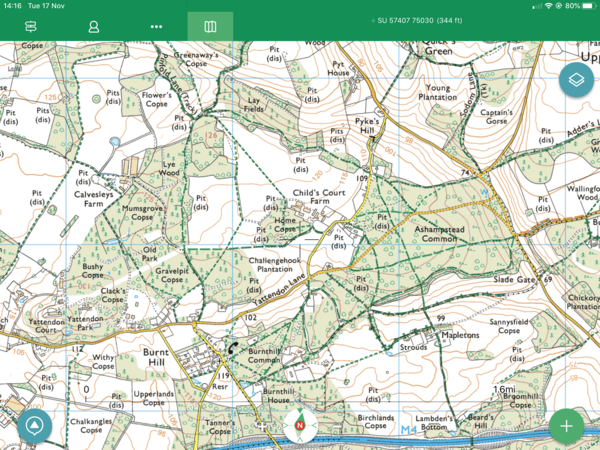The width and height of the screenshot is (600, 450).
Task: Tap the Strouds label
Action: pyautogui.click(x=413, y=347)
